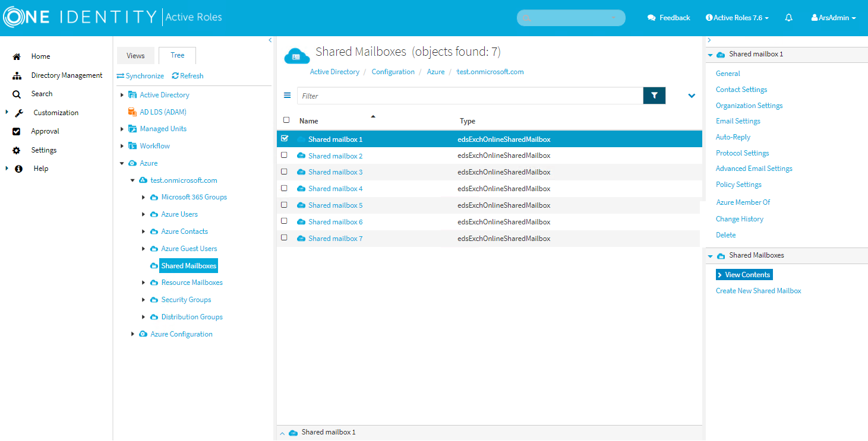Switch to the Tree tab

click(177, 55)
